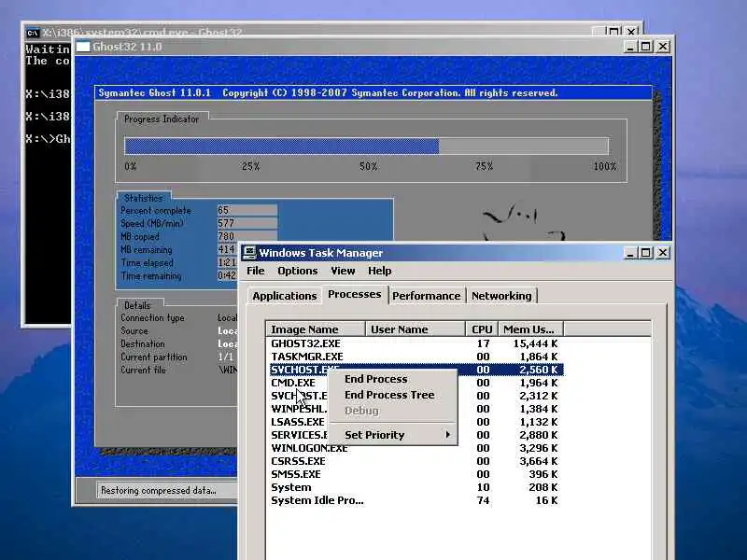Click the Percent complete value 65

(247, 210)
